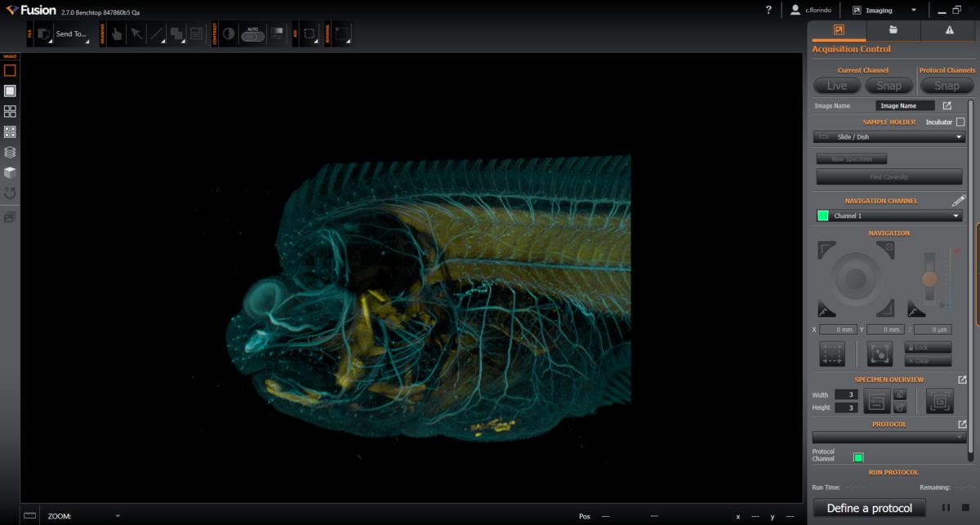Viewport: 980px width, 525px height.
Task: Toggle the Auto contrast switch
Action: tap(252, 36)
